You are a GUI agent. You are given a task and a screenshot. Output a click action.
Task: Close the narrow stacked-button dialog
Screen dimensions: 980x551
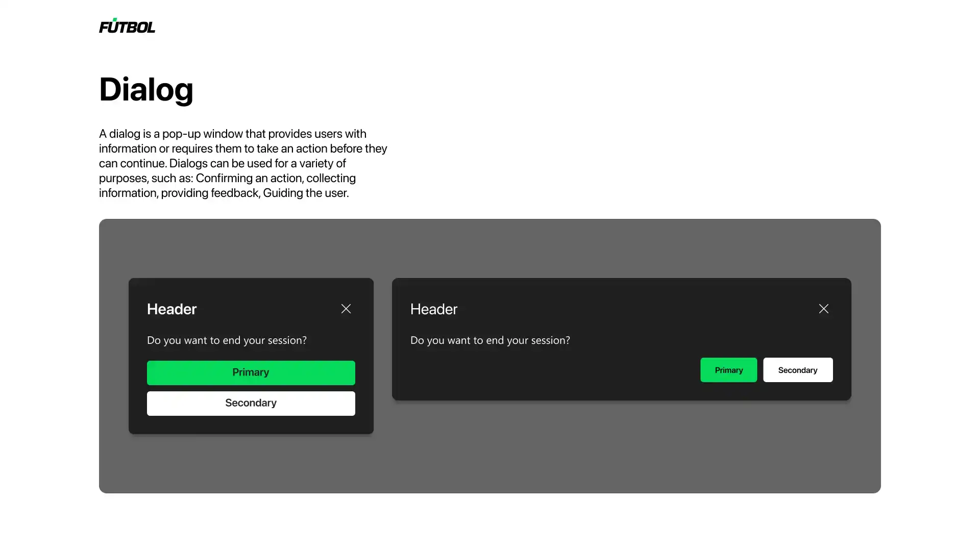[346, 309]
